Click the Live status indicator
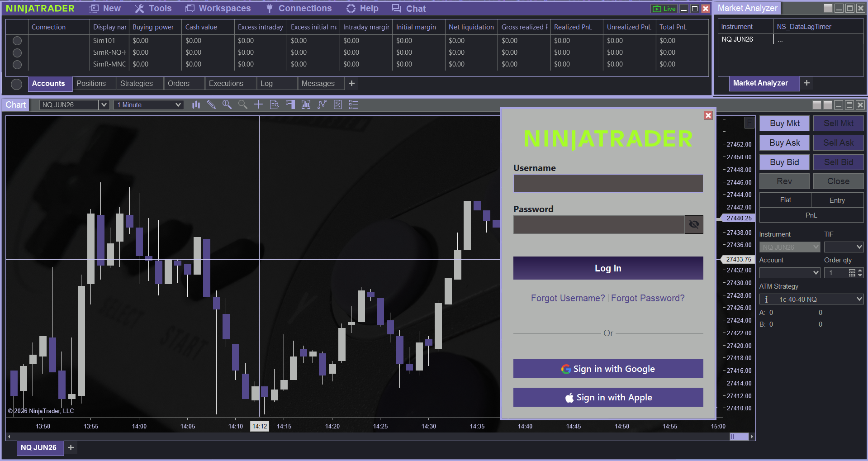Screen dimensions: 868x461 pyautogui.click(x=664, y=9)
